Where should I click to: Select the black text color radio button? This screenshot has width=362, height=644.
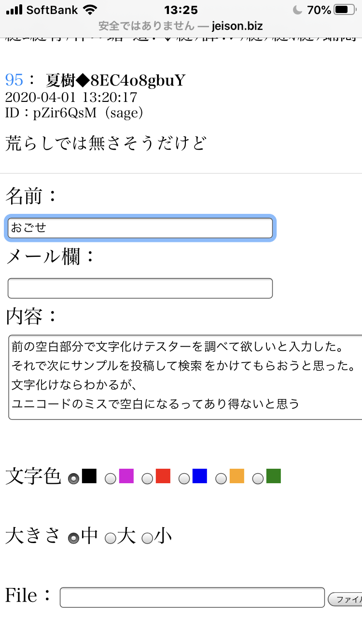[x=74, y=478]
